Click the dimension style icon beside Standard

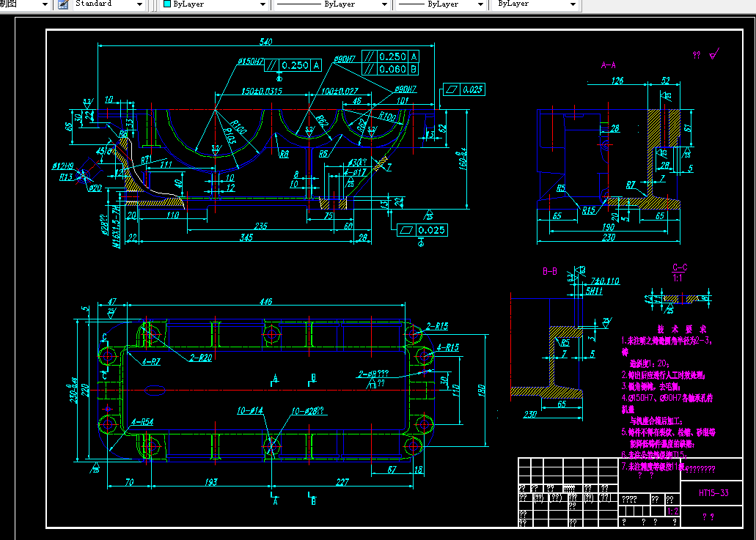[63, 4]
